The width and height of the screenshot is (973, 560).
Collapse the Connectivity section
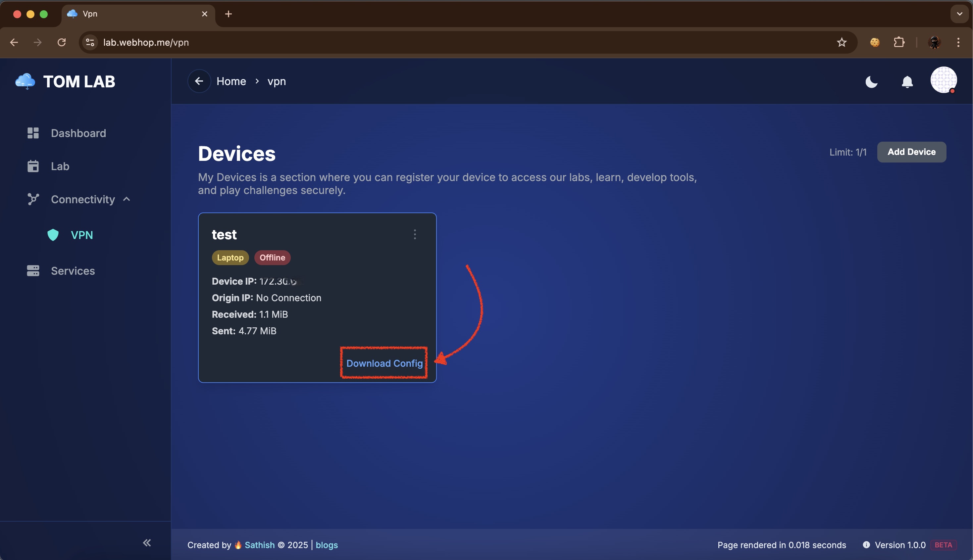[127, 199]
